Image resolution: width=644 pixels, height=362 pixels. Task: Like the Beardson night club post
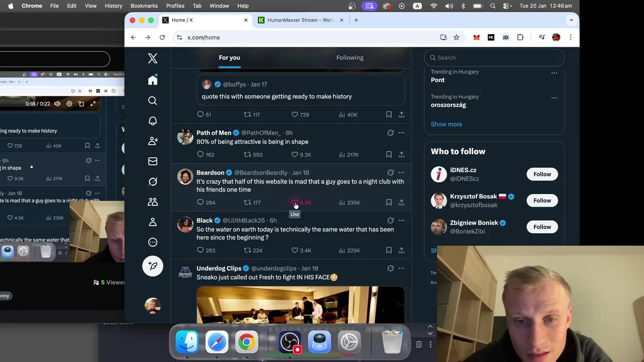coord(302,202)
